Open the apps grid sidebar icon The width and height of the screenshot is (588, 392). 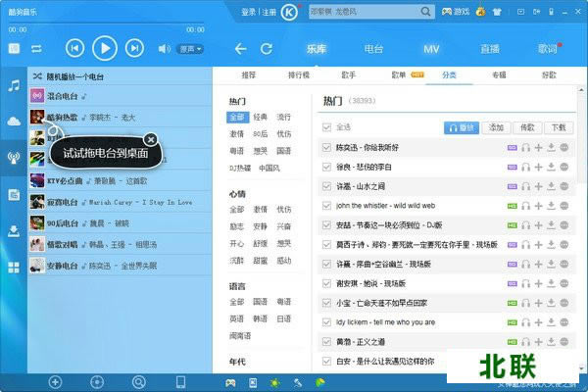14,268
